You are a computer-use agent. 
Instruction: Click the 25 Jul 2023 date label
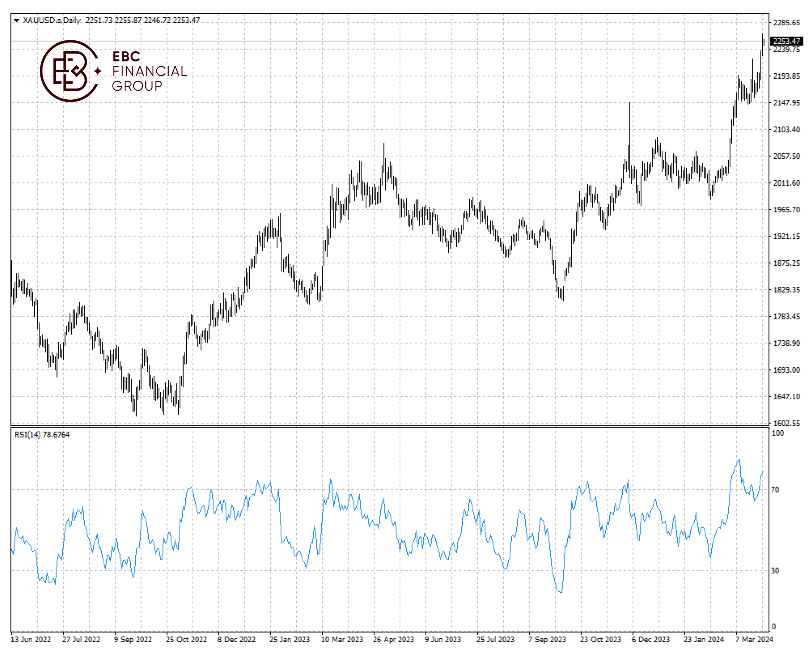coord(495,640)
